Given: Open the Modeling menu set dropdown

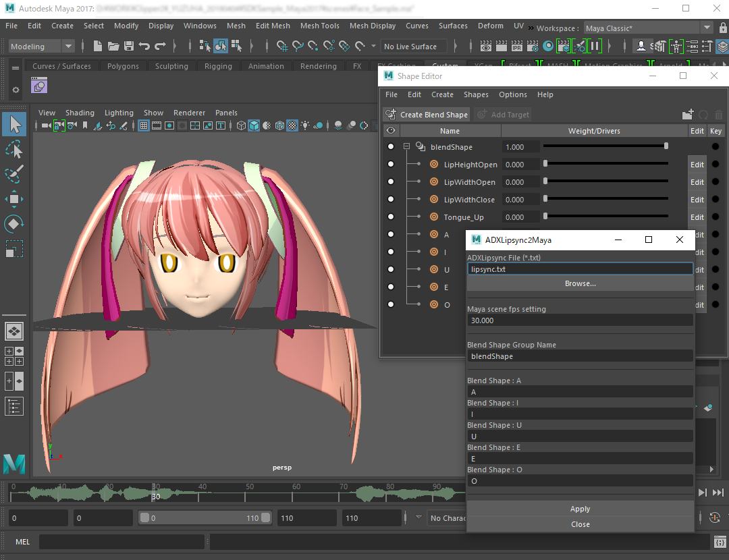Looking at the screenshot, I should [67, 46].
